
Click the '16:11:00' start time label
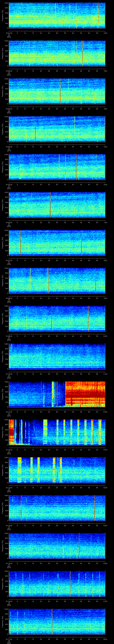(9, 412)
